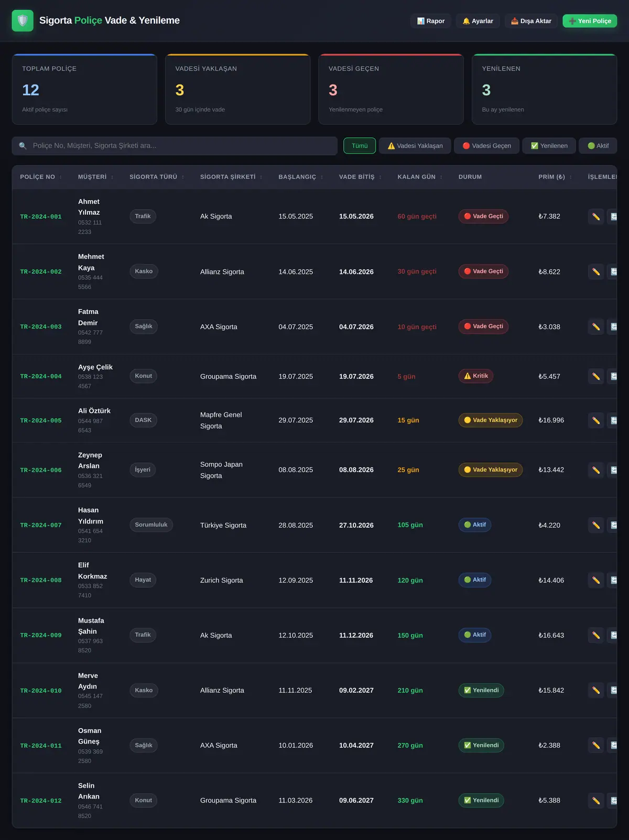
Task: Open edit for policy TR-2024-003
Action: click(x=596, y=326)
